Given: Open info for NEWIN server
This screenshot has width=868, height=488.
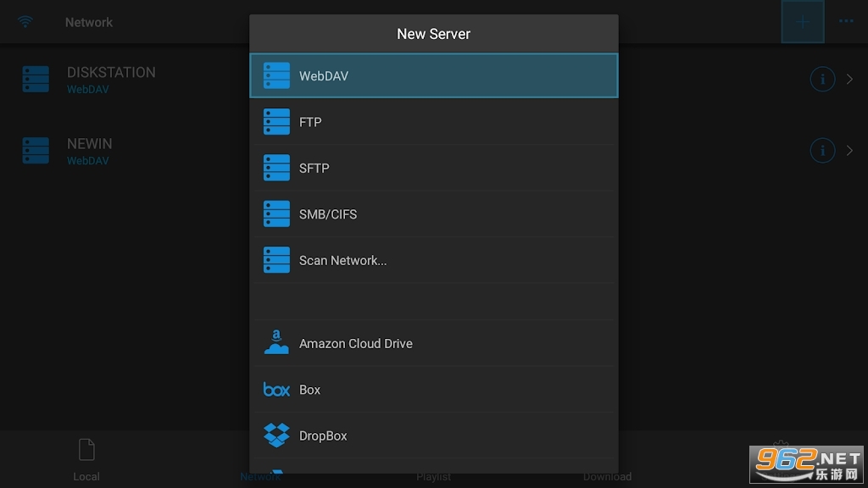Looking at the screenshot, I should tap(822, 151).
